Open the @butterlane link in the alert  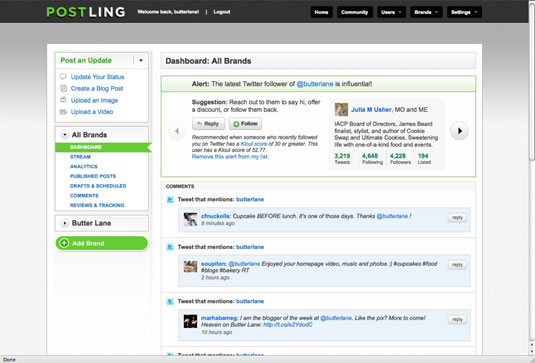click(x=315, y=84)
